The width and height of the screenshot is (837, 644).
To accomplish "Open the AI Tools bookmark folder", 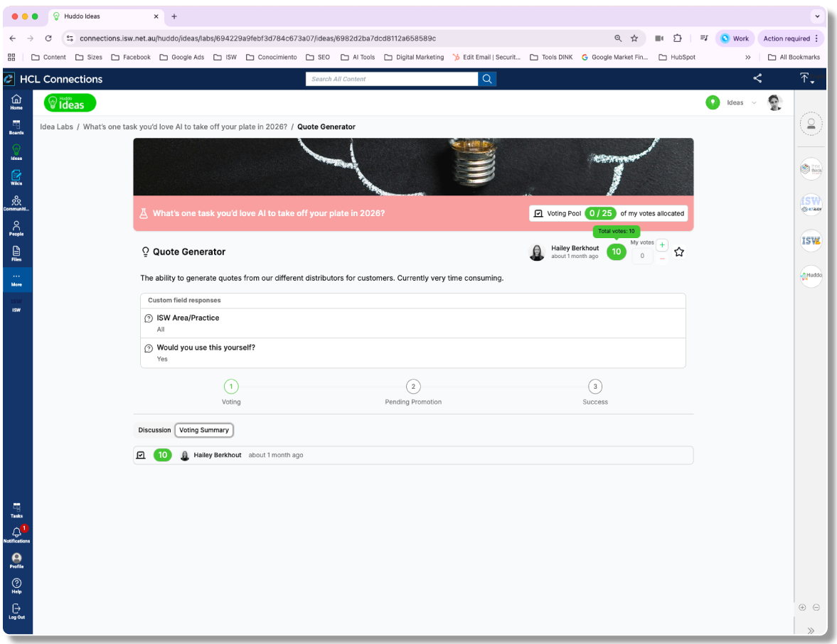I will pyautogui.click(x=358, y=57).
